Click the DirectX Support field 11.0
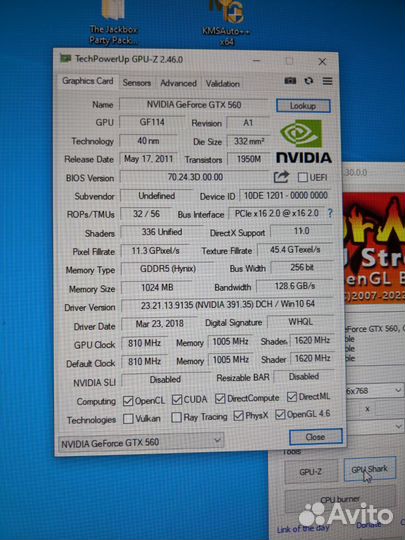The height and width of the screenshot is (540, 405). coord(301,231)
